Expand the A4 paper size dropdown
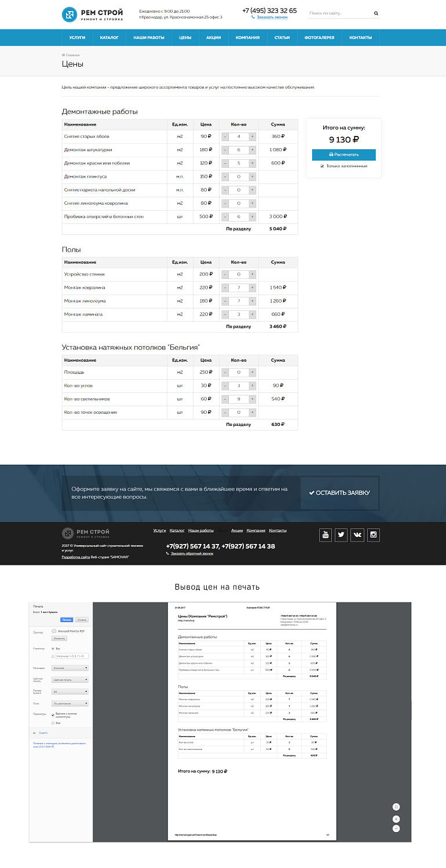Viewport: 446px width, 868px height. tap(70, 692)
